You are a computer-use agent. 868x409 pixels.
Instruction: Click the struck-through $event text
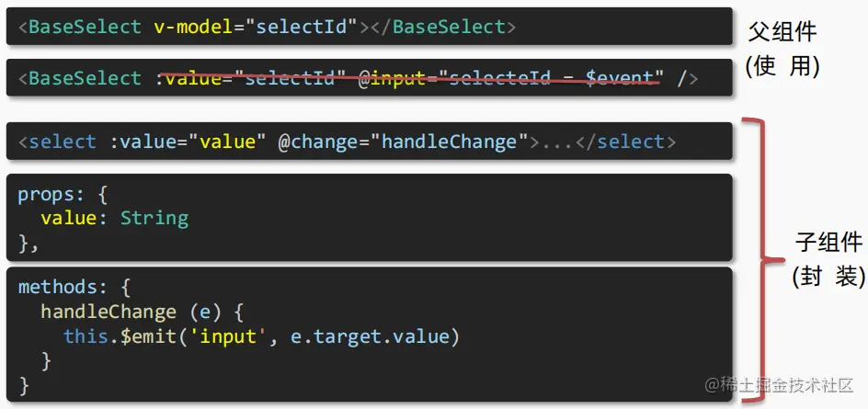point(620,78)
